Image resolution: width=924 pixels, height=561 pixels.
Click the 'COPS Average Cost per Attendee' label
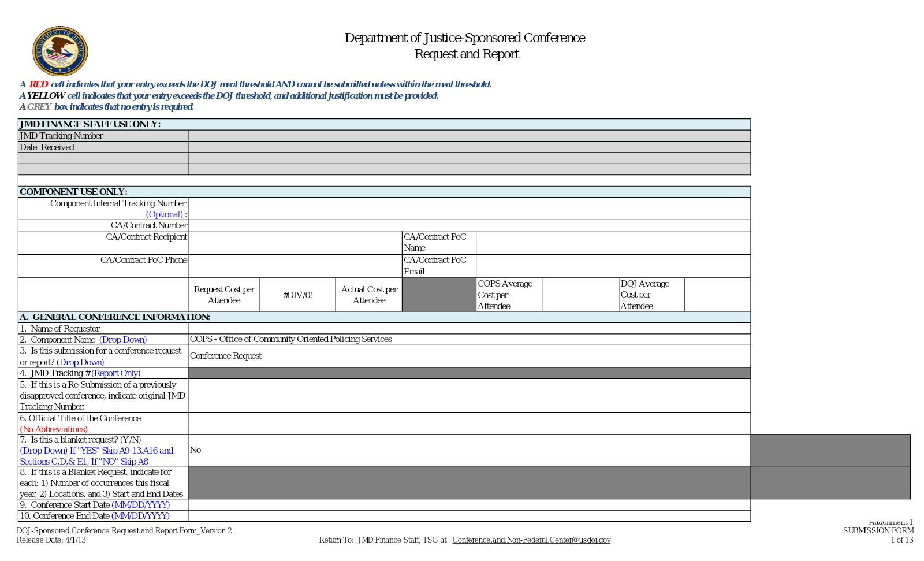(505, 295)
